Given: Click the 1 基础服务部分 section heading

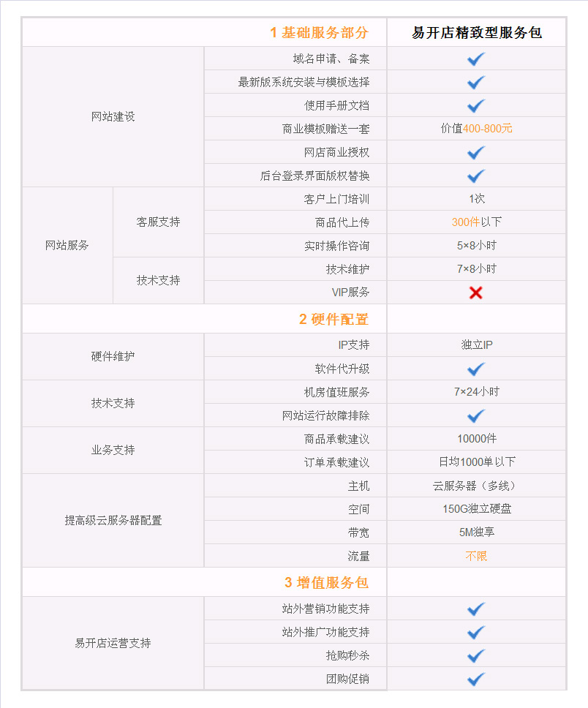Looking at the screenshot, I should 319,33.
